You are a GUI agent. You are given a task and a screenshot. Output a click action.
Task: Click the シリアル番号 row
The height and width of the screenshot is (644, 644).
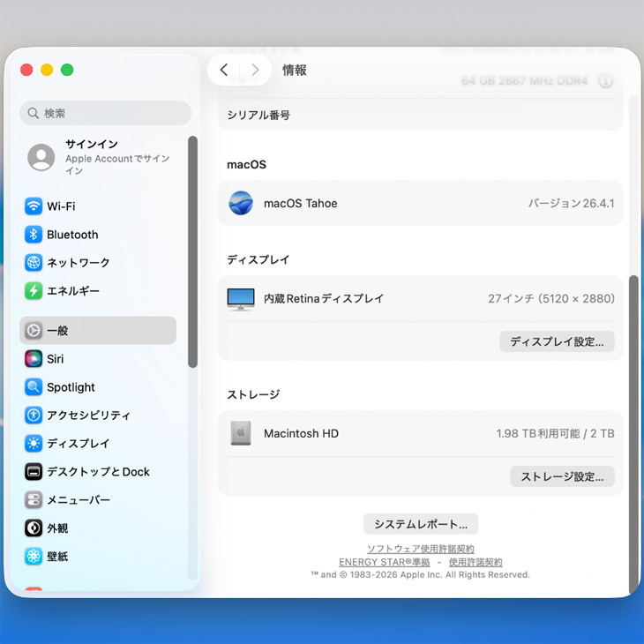[x=421, y=115]
